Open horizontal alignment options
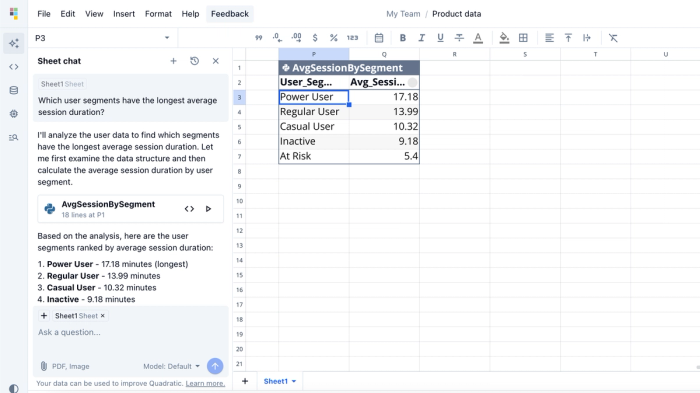This screenshot has height=393, width=700. 550,38
